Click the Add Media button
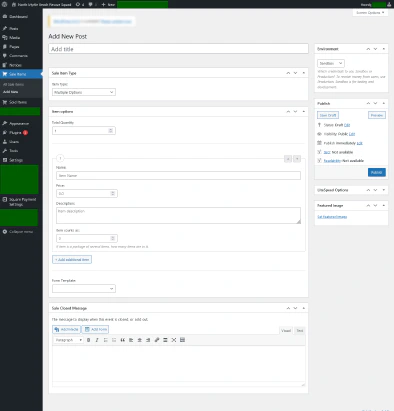This screenshot has width=394, height=411. (66, 329)
